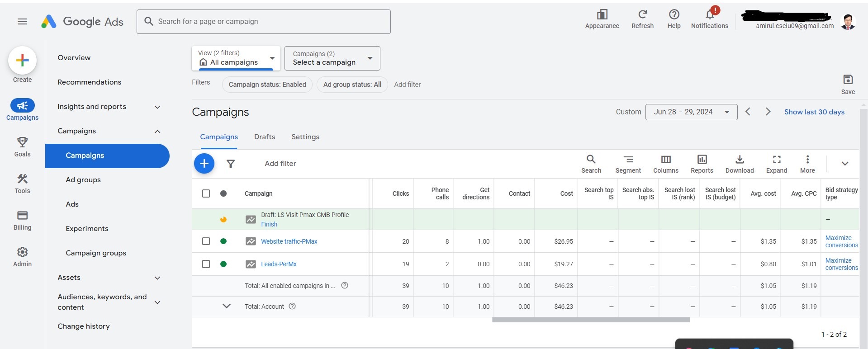Viewport: 868px width, 349px height.
Task: Open Tools in left rail
Action: (x=22, y=184)
